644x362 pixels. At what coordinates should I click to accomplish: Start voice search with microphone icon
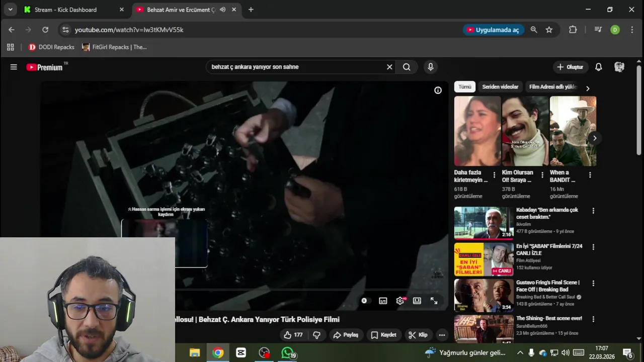[430, 67]
